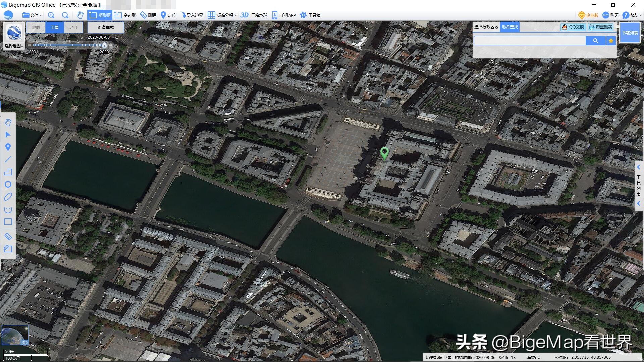Open the 定位 locate tool
This screenshot has height=362, width=644.
pos(168,15)
